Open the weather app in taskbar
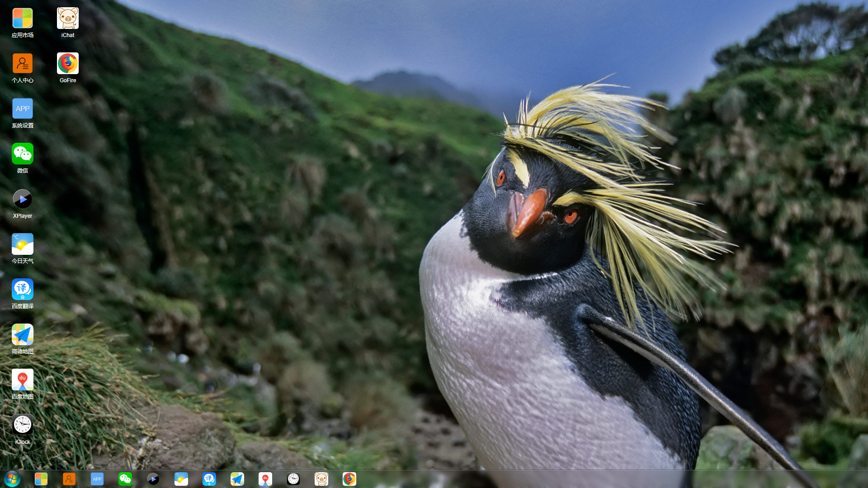 [181, 479]
